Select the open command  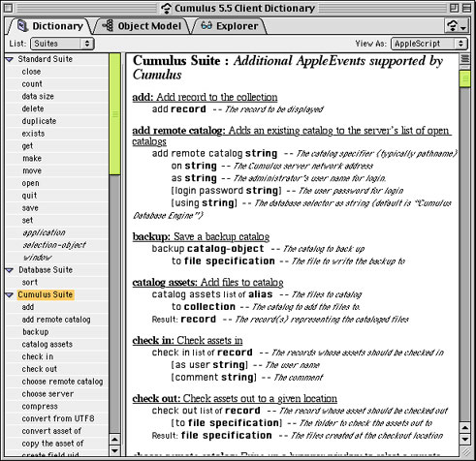coord(30,183)
